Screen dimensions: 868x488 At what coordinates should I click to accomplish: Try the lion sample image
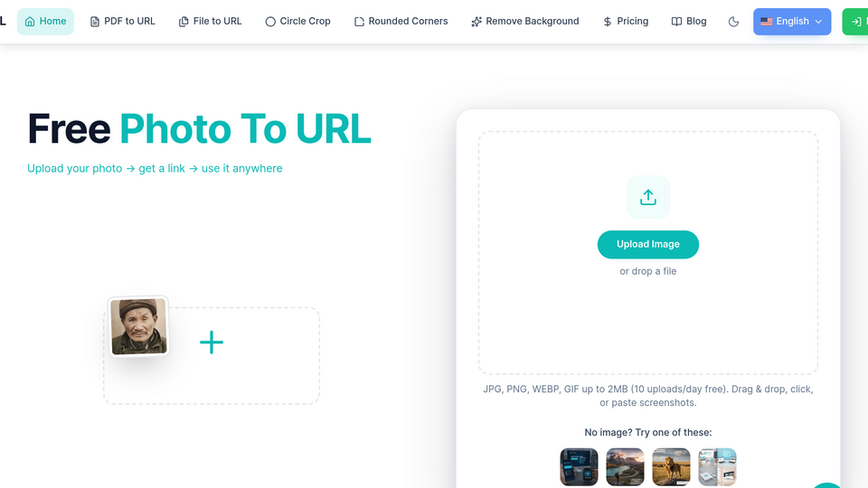pyautogui.click(x=671, y=467)
